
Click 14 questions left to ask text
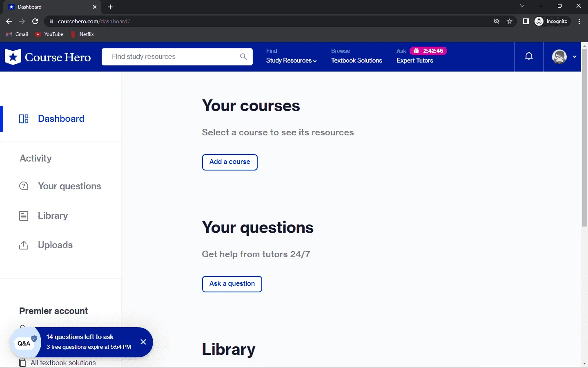pyautogui.click(x=80, y=337)
